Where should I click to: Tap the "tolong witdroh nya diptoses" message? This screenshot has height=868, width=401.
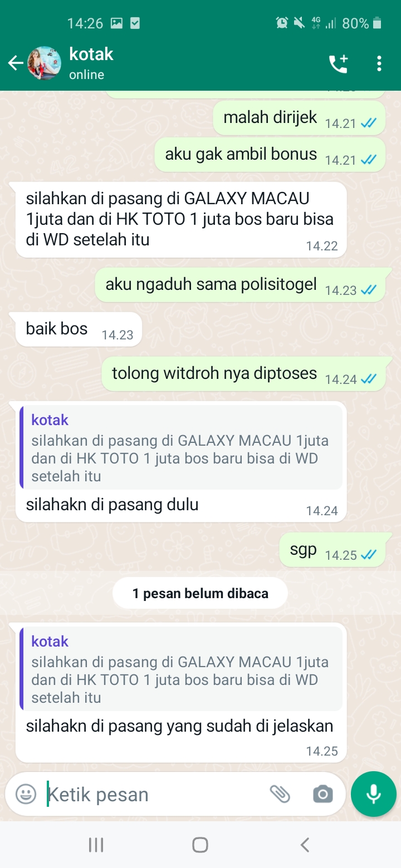pos(243,374)
